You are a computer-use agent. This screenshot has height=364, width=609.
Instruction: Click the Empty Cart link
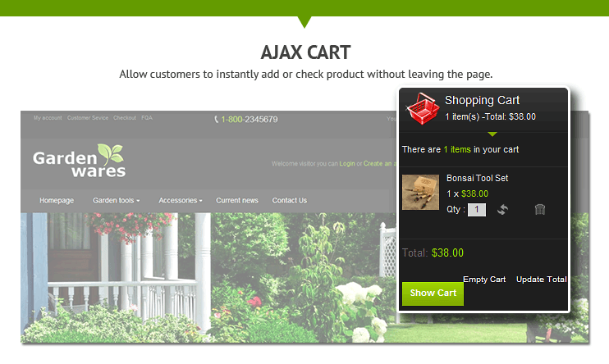coord(484,280)
